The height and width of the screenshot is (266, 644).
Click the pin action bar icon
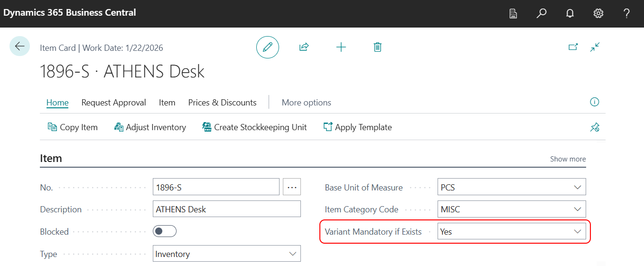tap(595, 127)
